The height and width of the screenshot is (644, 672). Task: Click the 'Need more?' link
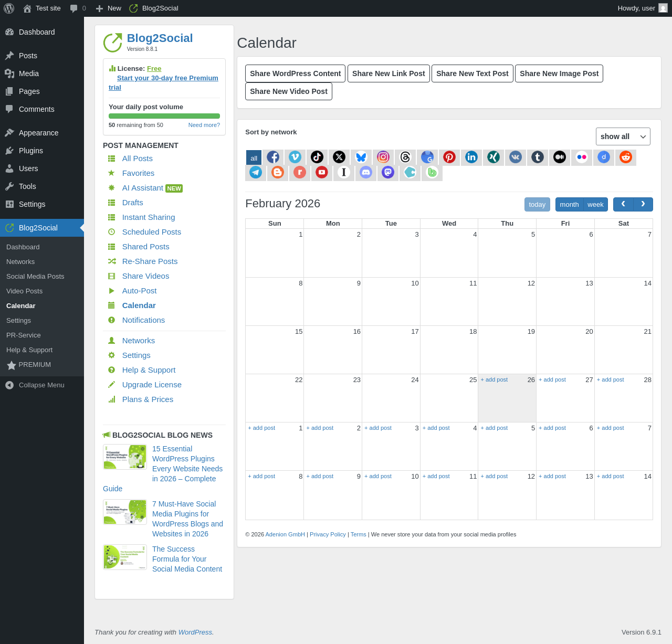[204, 125]
